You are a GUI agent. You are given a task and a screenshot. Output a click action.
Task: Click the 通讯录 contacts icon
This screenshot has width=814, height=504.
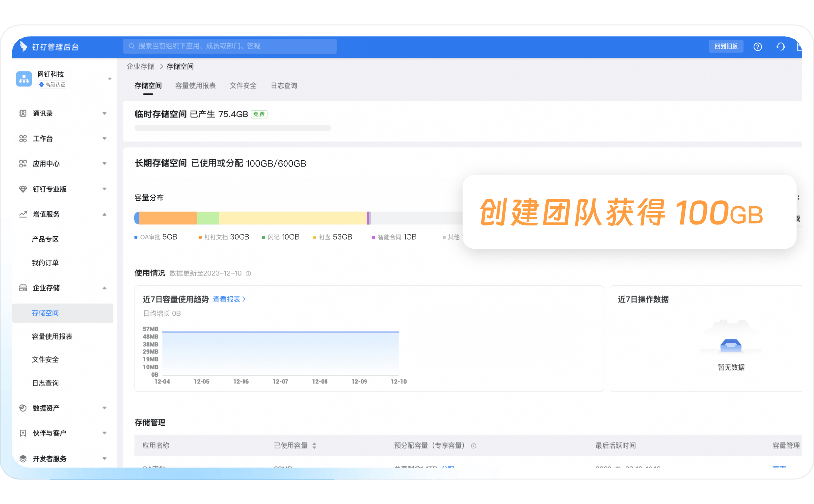23,114
